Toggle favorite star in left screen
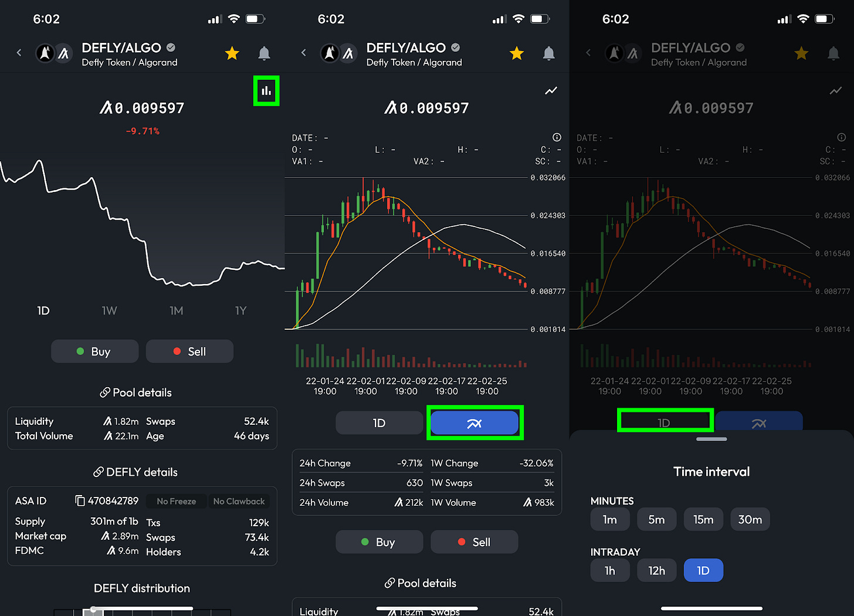 pyautogui.click(x=232, y=53)
